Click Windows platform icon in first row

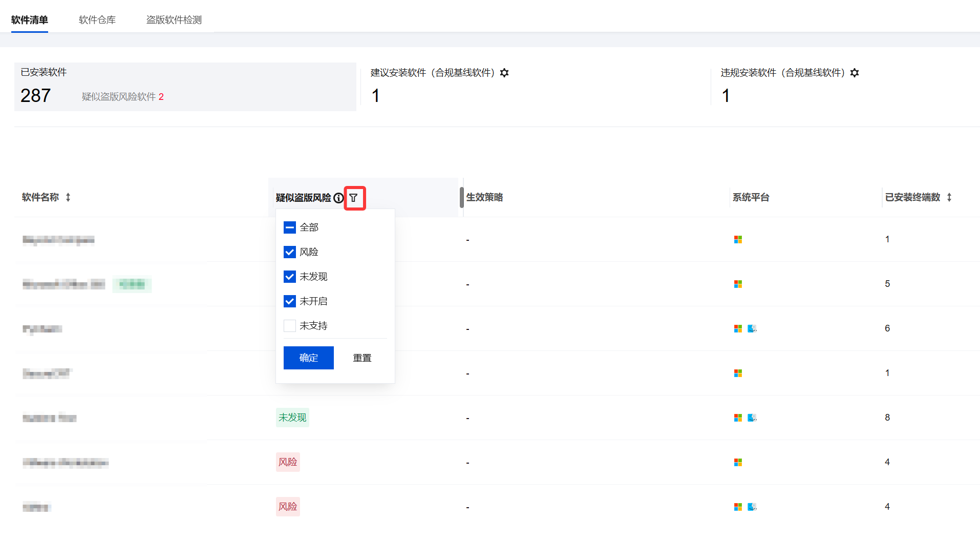738,239
